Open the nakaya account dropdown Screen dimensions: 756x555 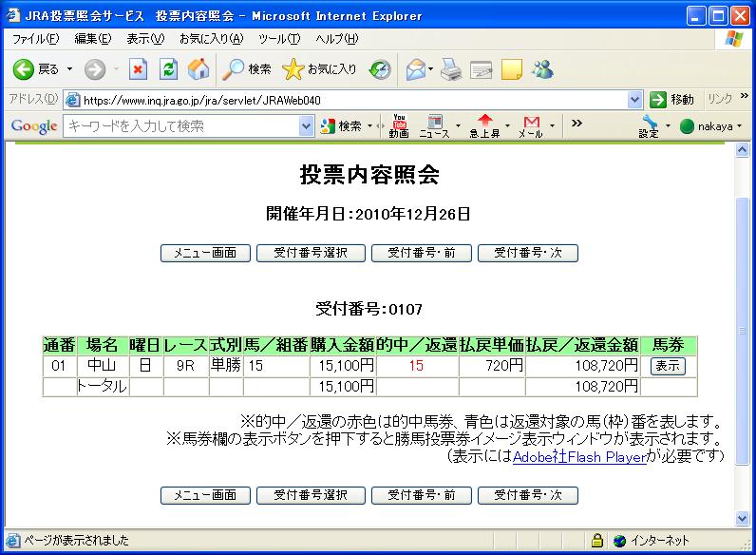(x=739, y=126)
